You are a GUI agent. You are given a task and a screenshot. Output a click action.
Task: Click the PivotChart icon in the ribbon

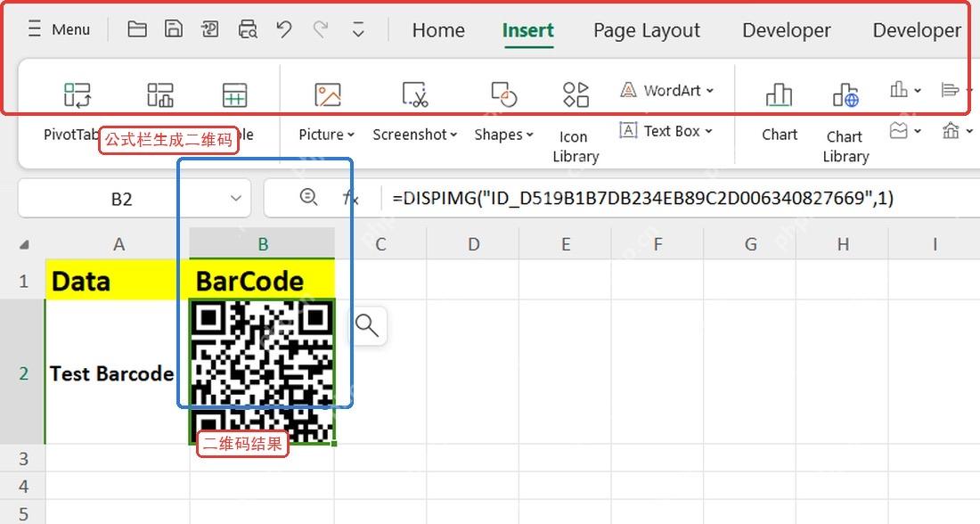(x=160, y=95)
